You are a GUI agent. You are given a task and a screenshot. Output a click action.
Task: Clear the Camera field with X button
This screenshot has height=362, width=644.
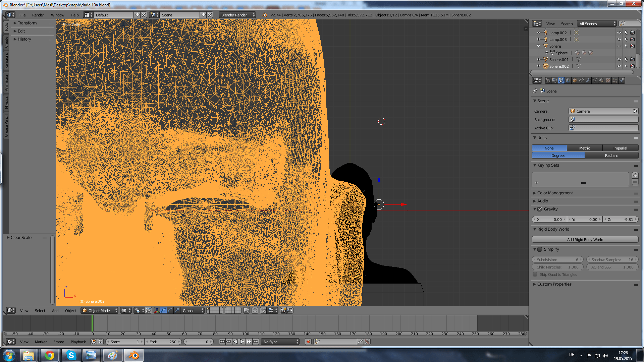pos(635,111)
